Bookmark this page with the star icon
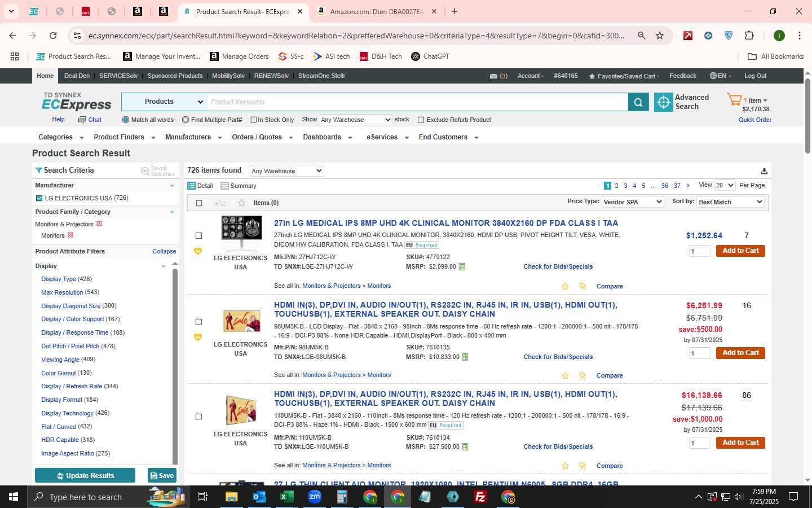Screen dimensions: 812x508 point(660,36)
